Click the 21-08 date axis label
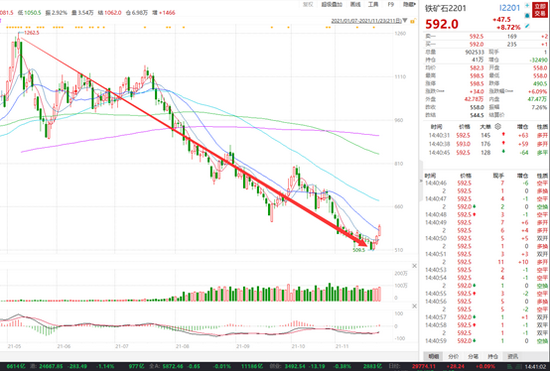The width and height of the screenshot is (550, 371). point(182,346)
